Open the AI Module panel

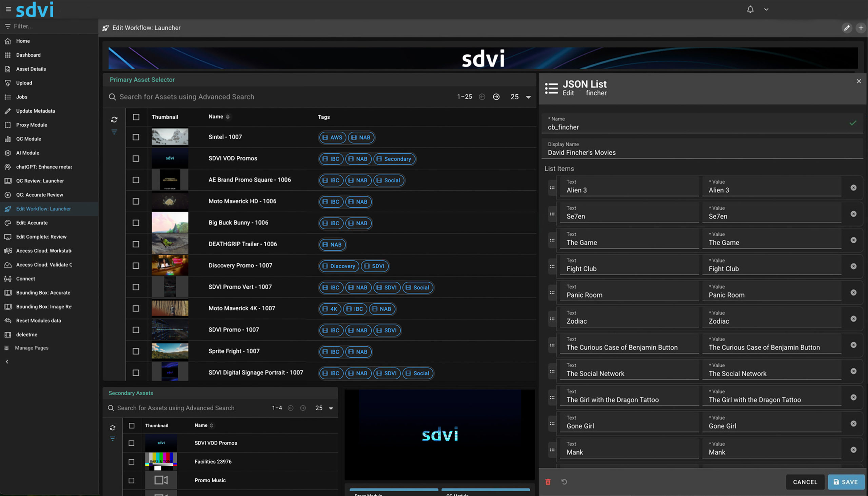click(27, 153)
